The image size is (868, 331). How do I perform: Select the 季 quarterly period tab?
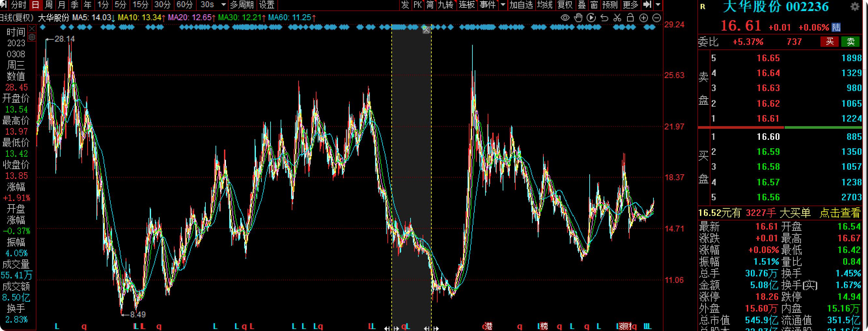(75, 5)
